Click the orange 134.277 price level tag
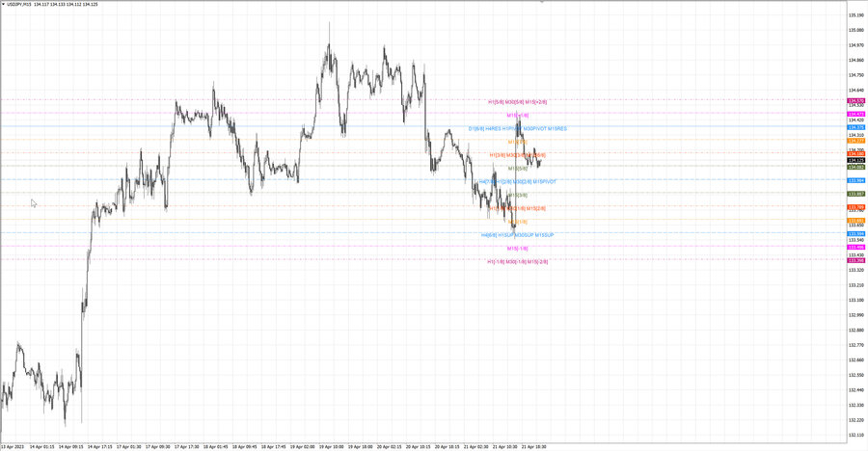The image size is (868, 451). pyautogui.click(x=856, y=141)
